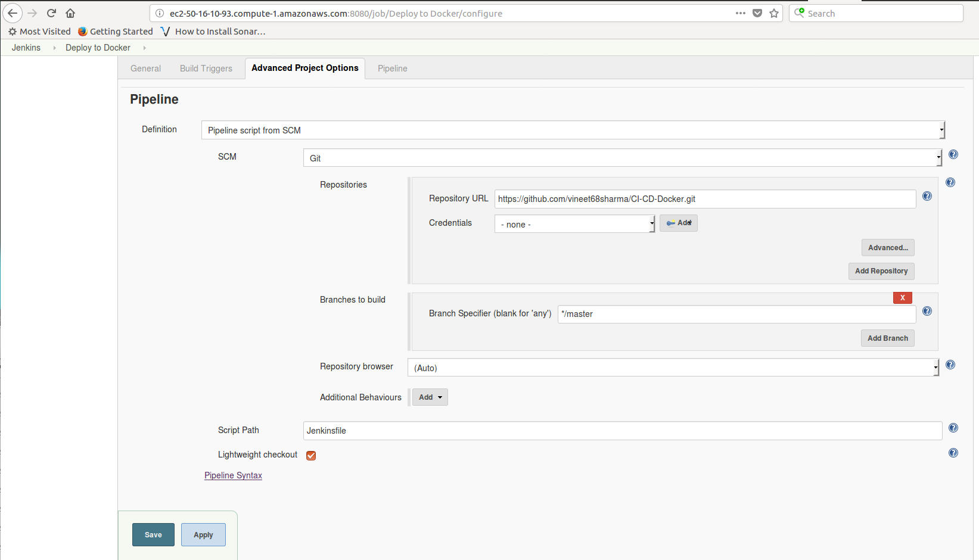The image size is (979, 560).
Task: Open the Getting Started bookmark
Action: 116,32
